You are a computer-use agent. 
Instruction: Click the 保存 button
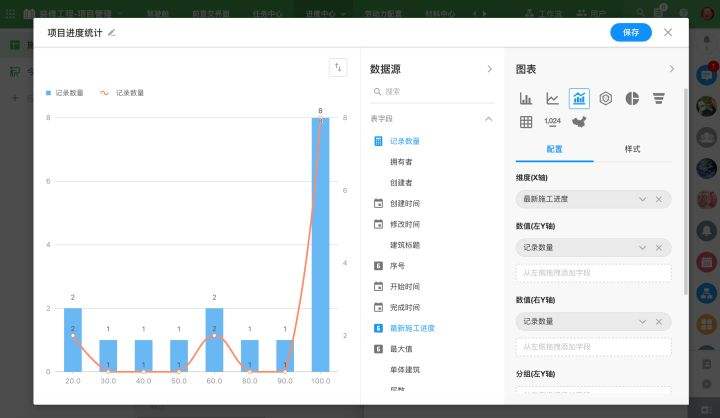click(x=630, y=32)
